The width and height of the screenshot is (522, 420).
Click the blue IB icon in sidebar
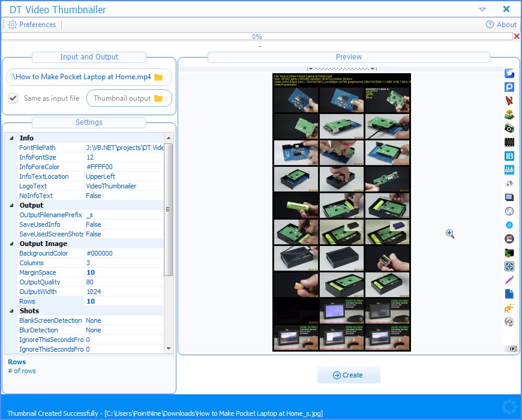(509, 156)
